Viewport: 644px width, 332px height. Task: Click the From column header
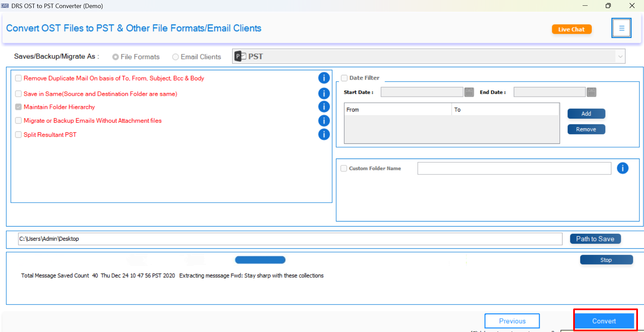pos(398,110)
